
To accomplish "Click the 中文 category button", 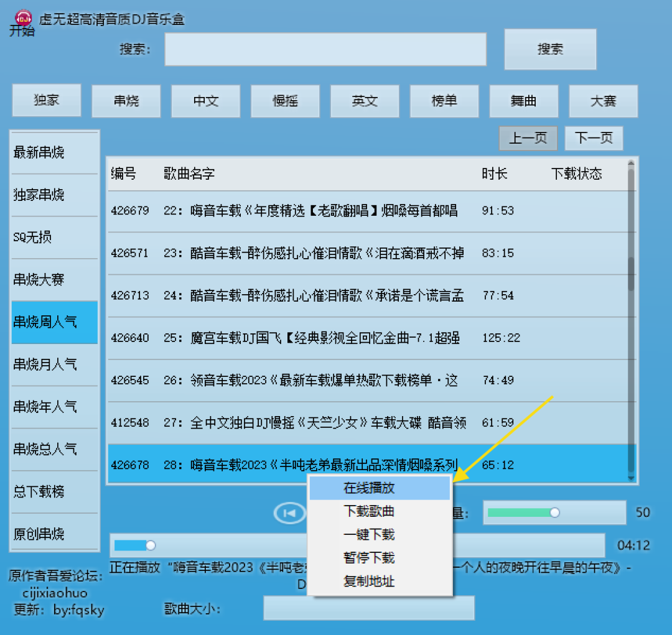I will point(205,101).
